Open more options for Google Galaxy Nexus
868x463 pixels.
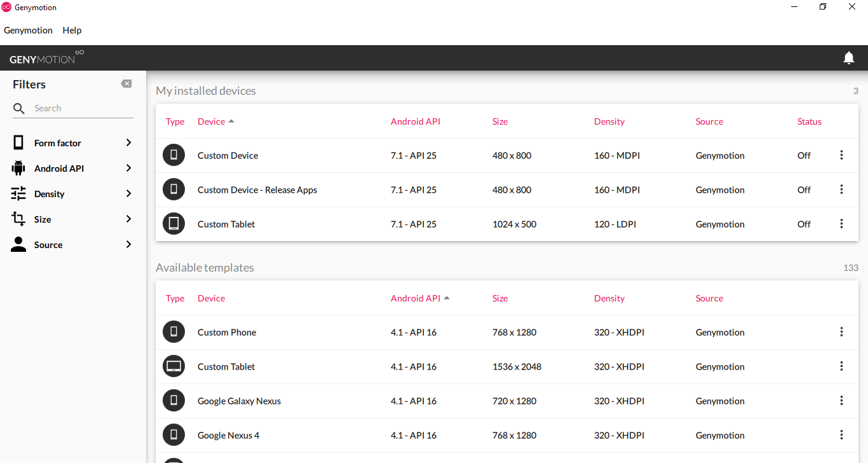point(841,401)
